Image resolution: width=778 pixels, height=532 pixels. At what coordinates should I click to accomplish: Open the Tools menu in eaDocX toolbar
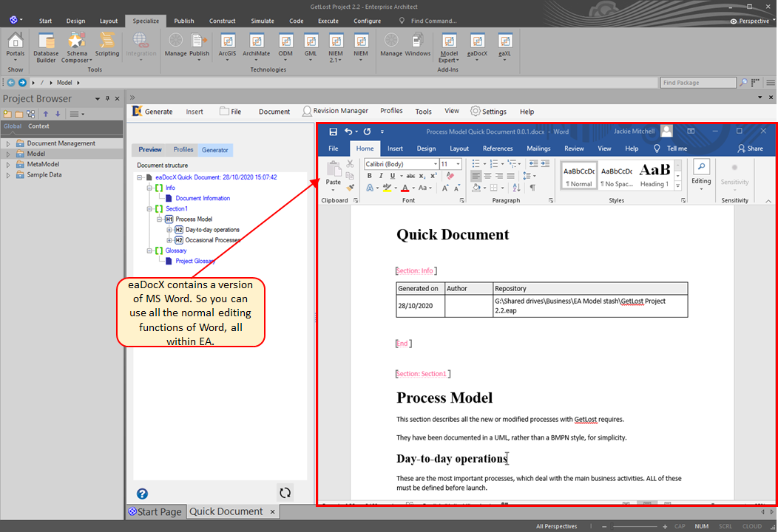423,111
